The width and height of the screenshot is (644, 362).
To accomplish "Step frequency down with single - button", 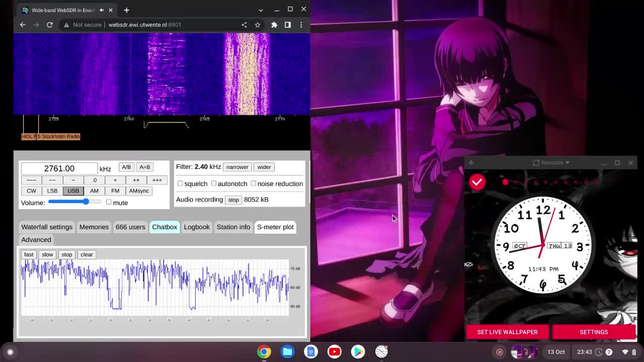I will pos(73,180).
